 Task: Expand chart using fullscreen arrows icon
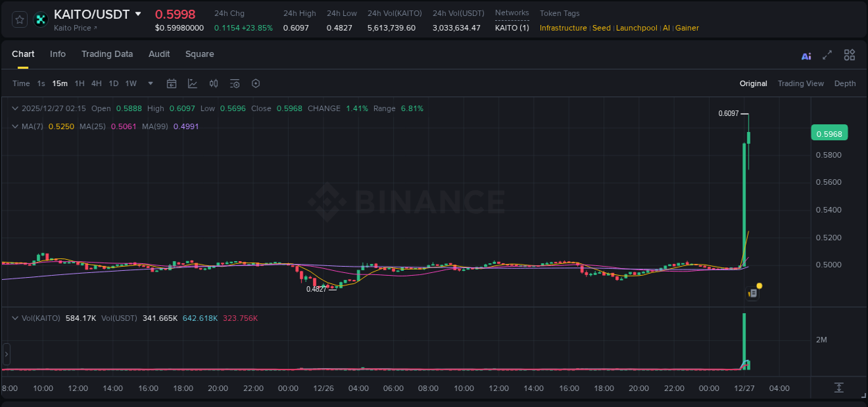point(828,55)
